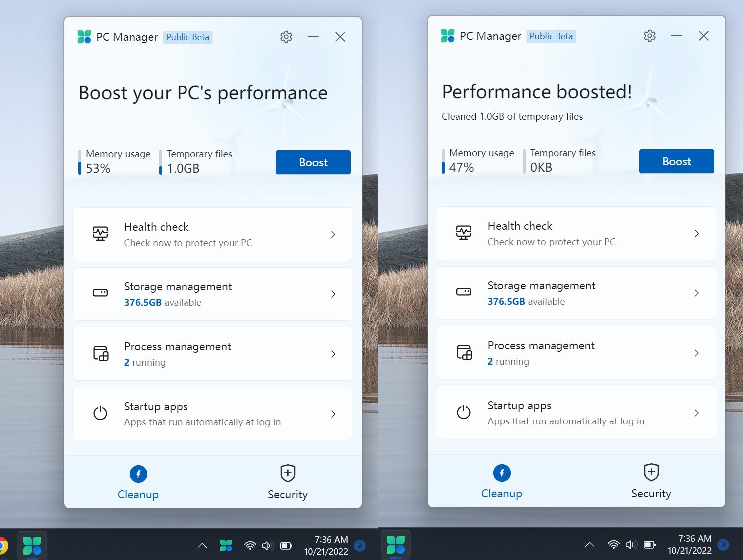The height and width of the screenshot is (560, 743).
Task: Click Cleanup lightning icon in right window
Action: (x=502, y=473)
